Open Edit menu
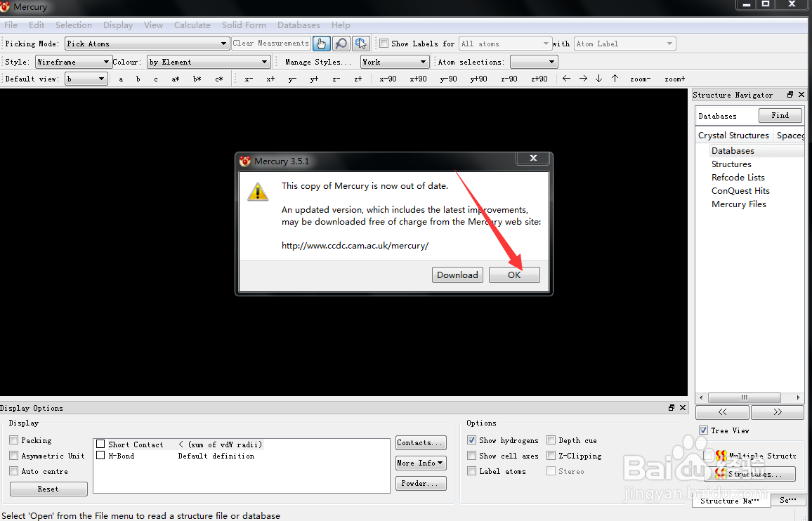 point(37,25)
